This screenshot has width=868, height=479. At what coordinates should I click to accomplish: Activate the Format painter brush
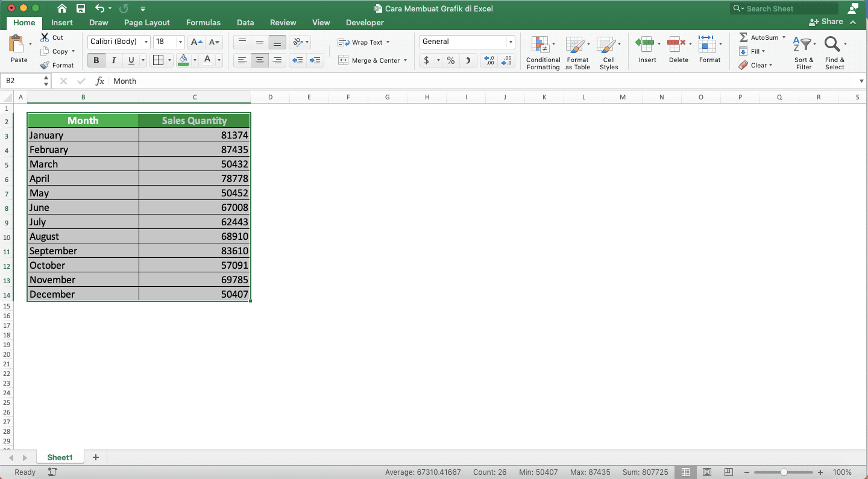coord(45,65)
